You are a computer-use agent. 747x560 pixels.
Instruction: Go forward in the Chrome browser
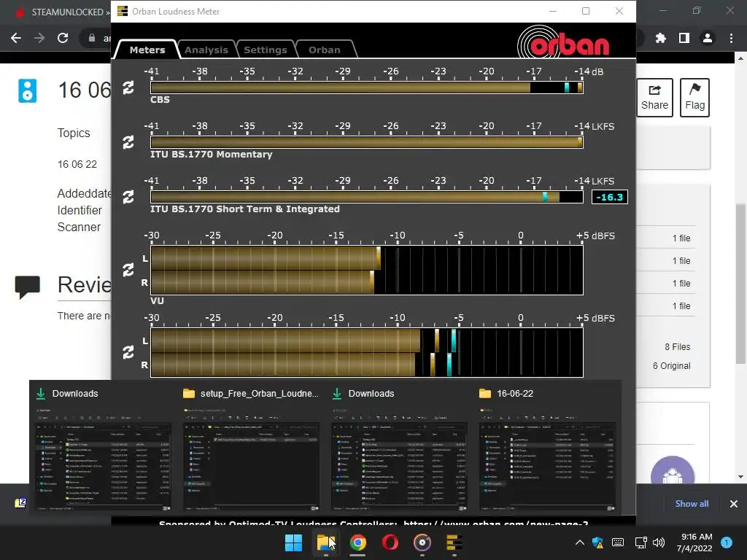39,38
